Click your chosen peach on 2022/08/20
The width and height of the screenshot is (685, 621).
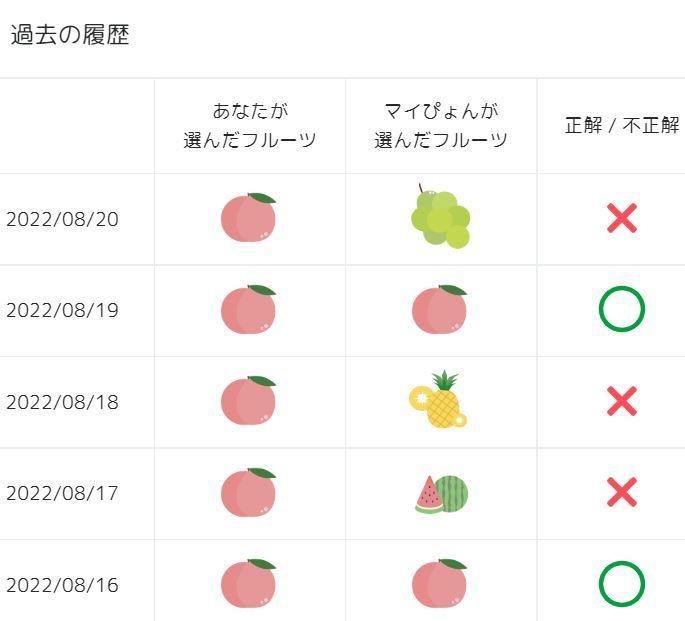(248, 218)
